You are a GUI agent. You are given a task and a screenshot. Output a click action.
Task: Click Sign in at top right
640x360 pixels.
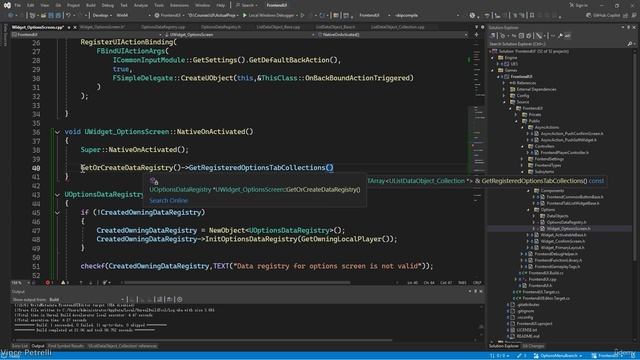click(x=578, y=5)
